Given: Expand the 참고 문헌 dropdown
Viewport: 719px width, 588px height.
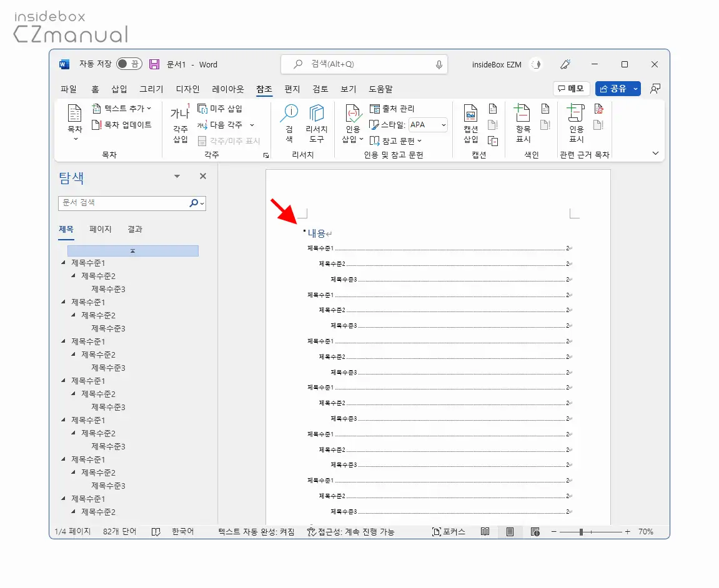Looking at the screenshot, I should [x=395, y=140].
